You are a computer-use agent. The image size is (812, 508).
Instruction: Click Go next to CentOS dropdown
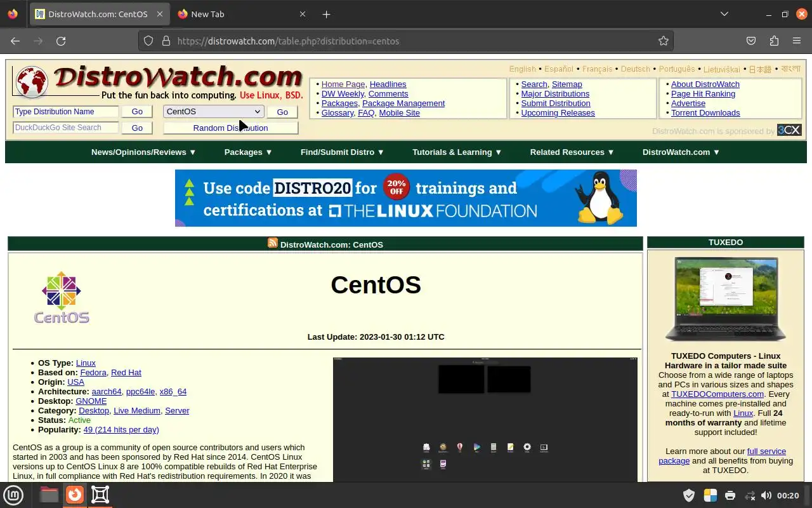282,111
